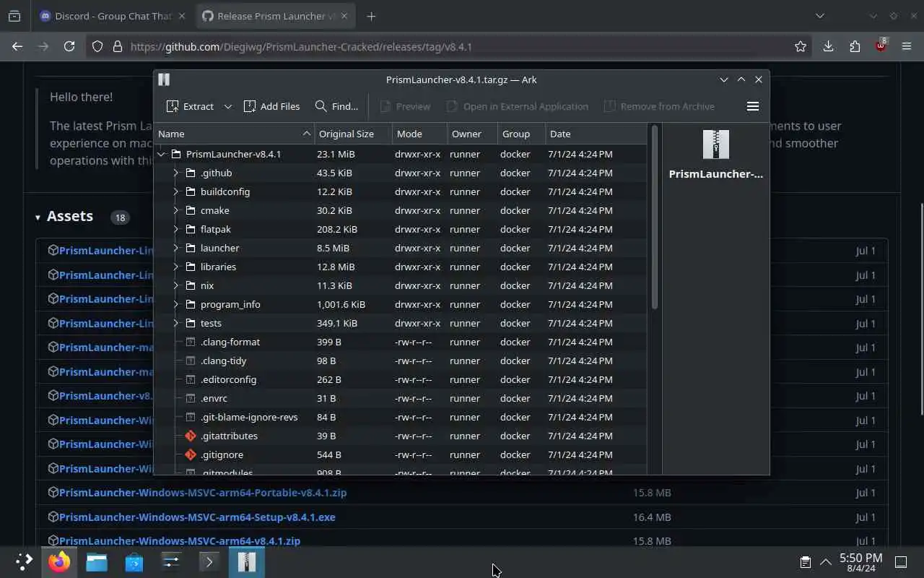This screenshot has height=578, width=924.
Task: Expand the flatpak folder
Action: click(175, 229)
